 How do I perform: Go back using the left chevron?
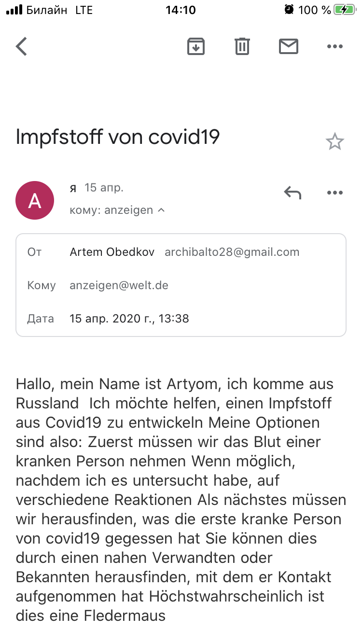pyautogui.click(x=21, y=46)
